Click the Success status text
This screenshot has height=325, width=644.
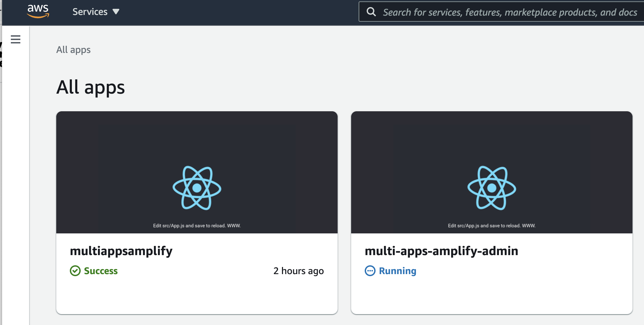pos(101,271)
